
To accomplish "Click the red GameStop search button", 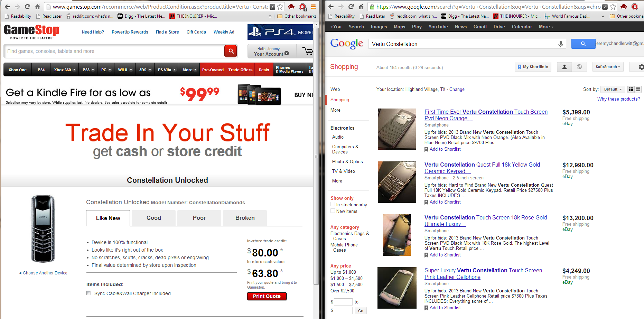I will coord(231,51).
